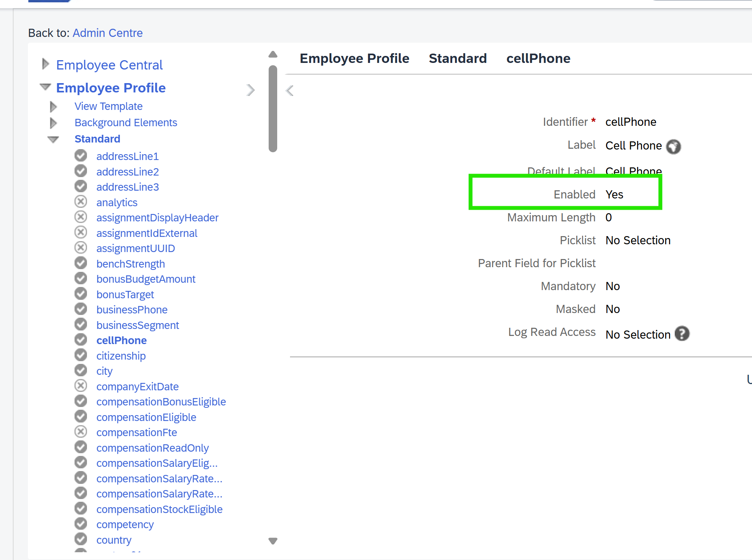The width and height of the screenshot is (752, 560).
Task: Click the enabled check icon for addressLine2
Action: click(x=81, y=171)
